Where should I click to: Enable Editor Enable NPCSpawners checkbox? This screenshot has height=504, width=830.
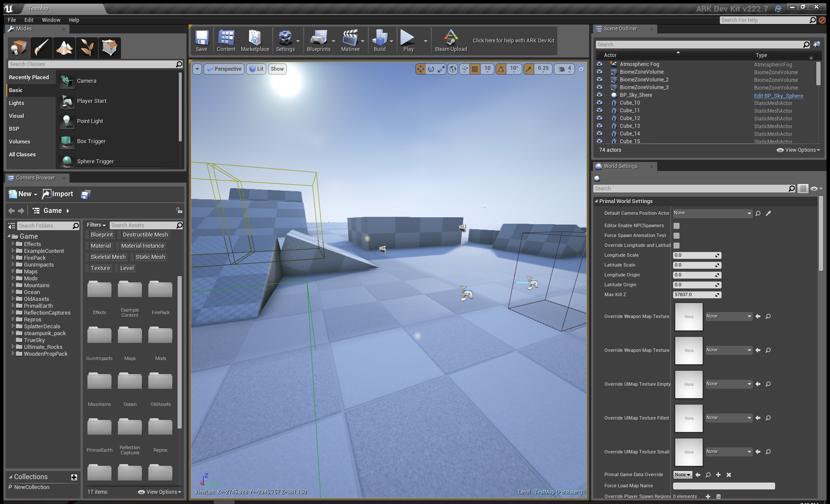677,226
